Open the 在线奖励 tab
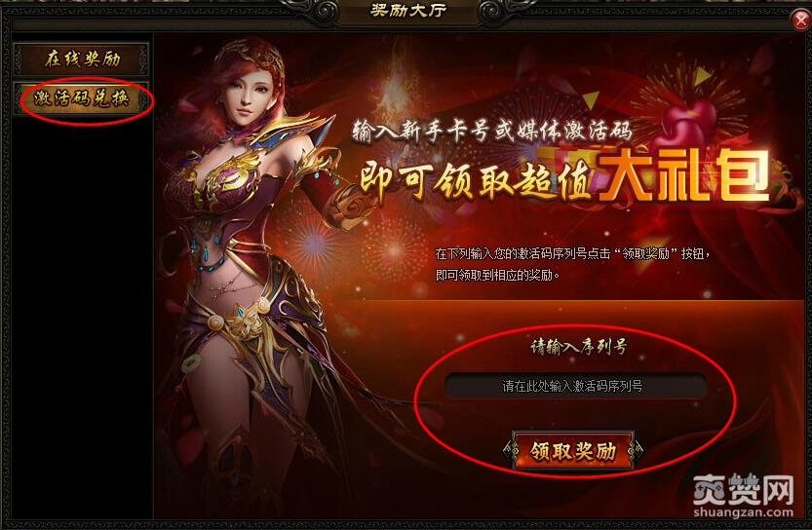812x530 pixels. [82, 59]
